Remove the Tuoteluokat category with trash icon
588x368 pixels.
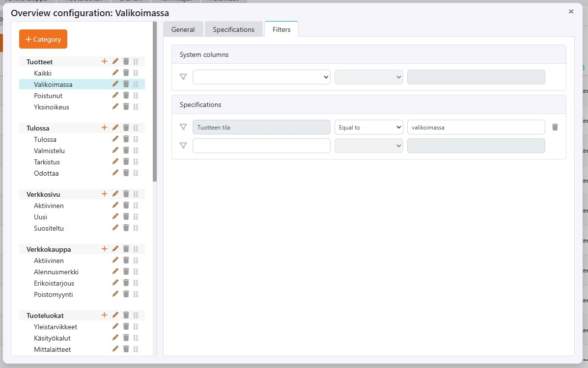click(126, 315)
